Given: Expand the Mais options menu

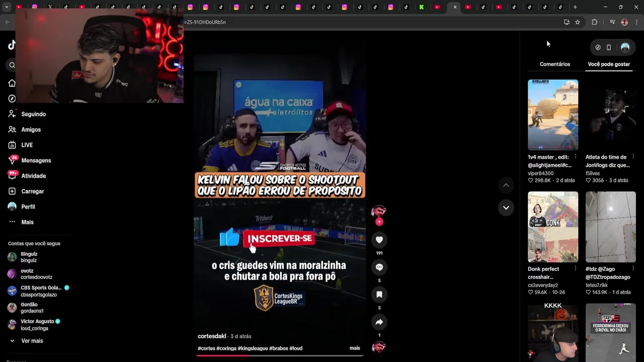Looking at the screenshot, I should click(x=27, y=222).
